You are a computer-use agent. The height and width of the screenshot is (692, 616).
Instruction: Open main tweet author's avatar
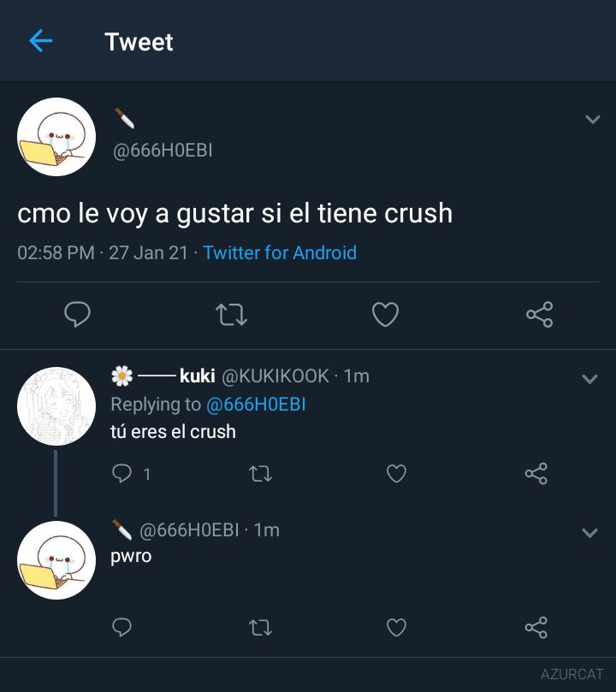pyautogui.click(x=56, y=137)
